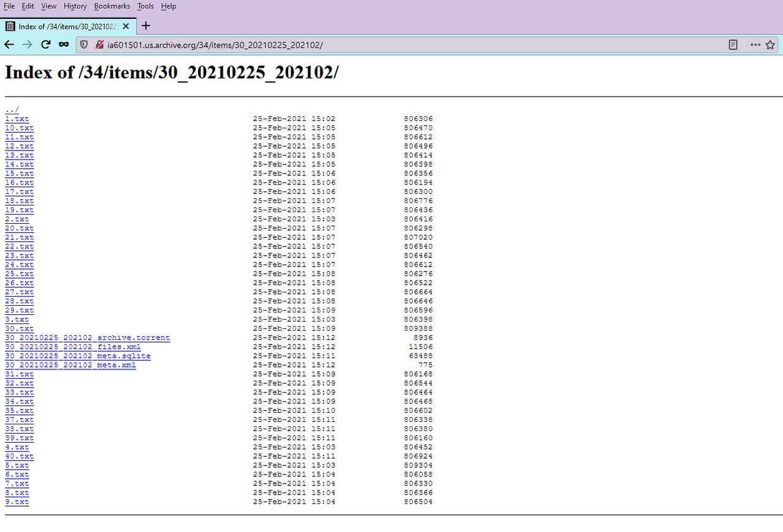
Task: Click the infinity-shaped toolbar icon
Action: 64,45
